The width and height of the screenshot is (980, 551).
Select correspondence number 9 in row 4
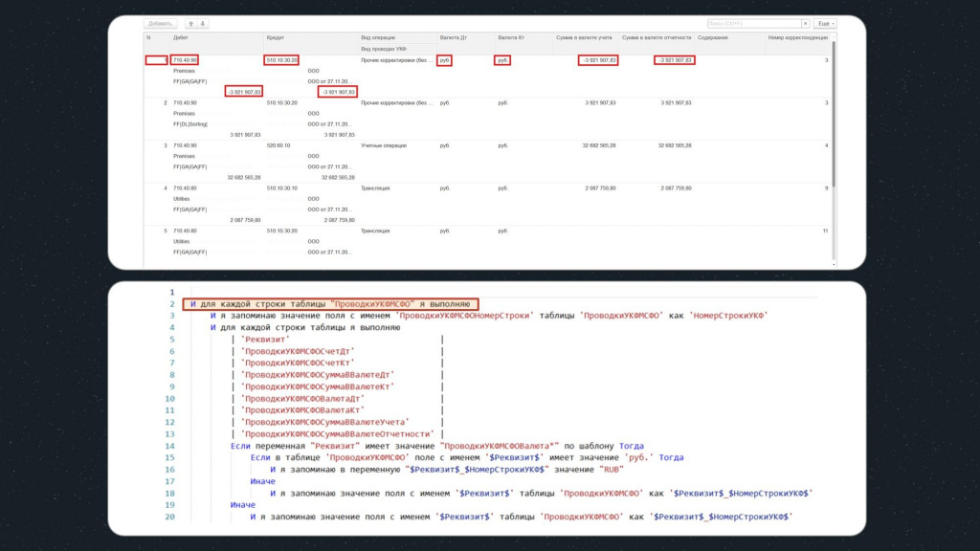826,188
